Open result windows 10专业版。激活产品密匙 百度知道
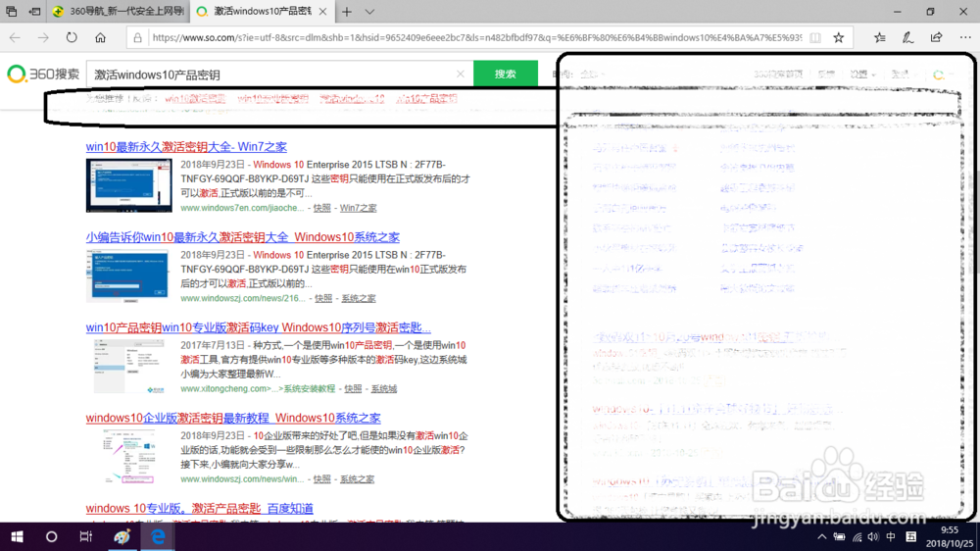The height and width of the screenshot is (551, 980). click(199, 509)
